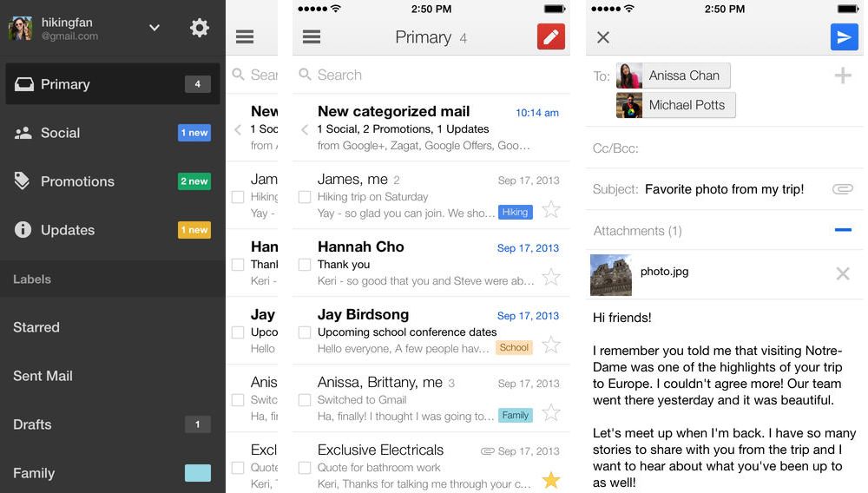Viewport: 868px width, 493px height.
Task: Expand the hikingfan account dropdown arrow
Action: point(155,28)
